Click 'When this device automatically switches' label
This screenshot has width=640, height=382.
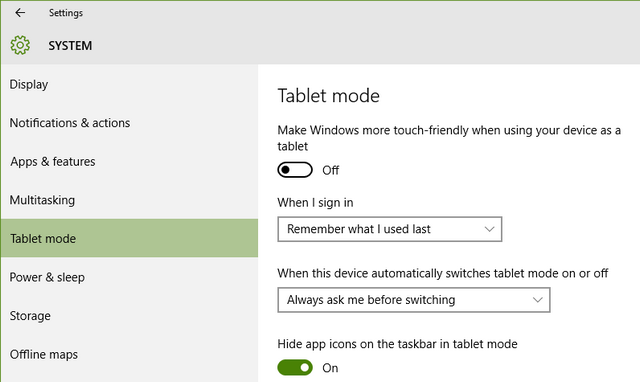click(443, 273)
